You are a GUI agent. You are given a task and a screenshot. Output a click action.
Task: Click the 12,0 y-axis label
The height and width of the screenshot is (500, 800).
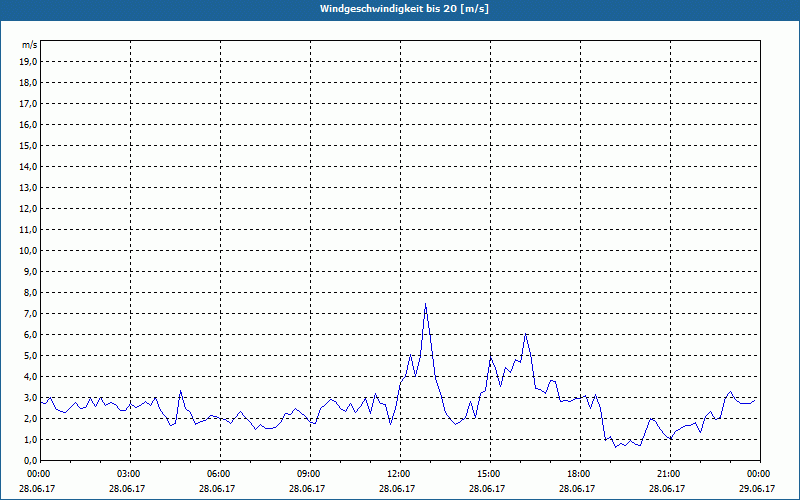[x=29, y=209]
